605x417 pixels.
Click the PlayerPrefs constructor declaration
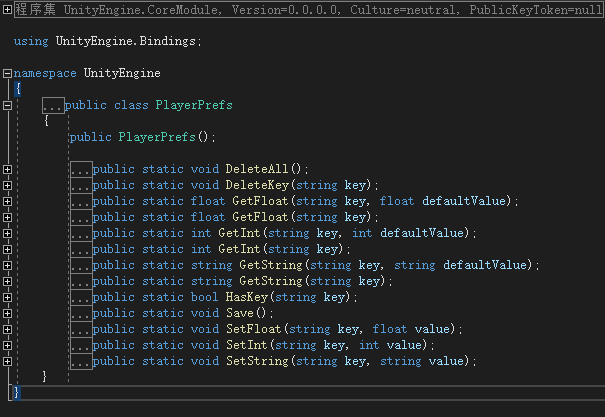coord(143,137)
